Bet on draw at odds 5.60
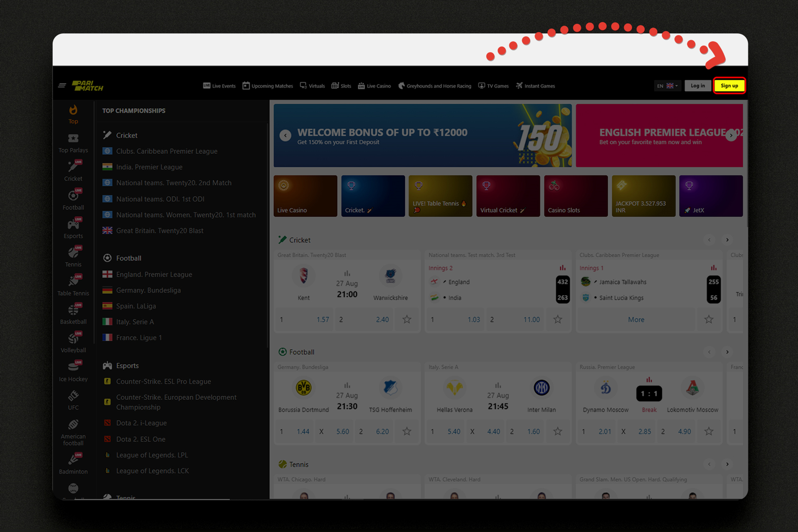The height and width of the screenshot is (532, 798). coord(335,431)
